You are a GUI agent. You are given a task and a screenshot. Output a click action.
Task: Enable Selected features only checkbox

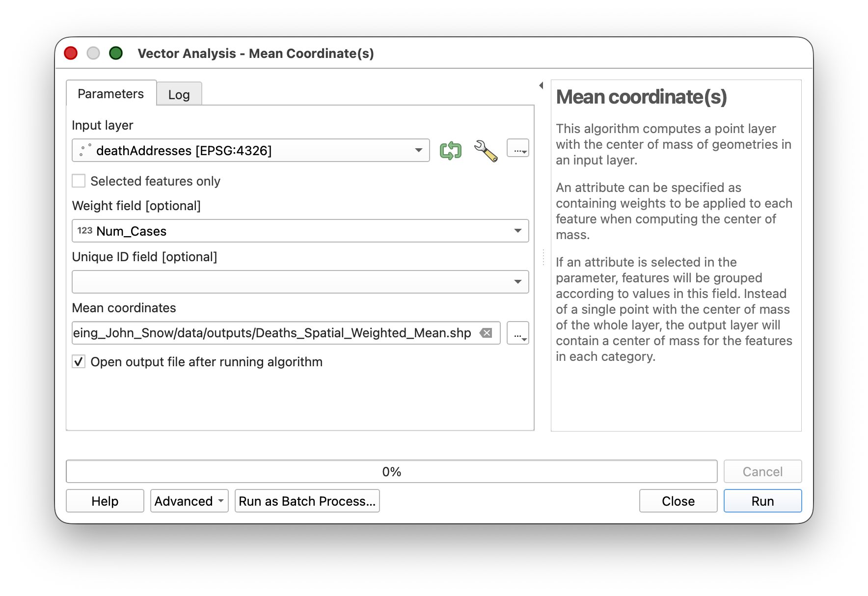point(79,181)
